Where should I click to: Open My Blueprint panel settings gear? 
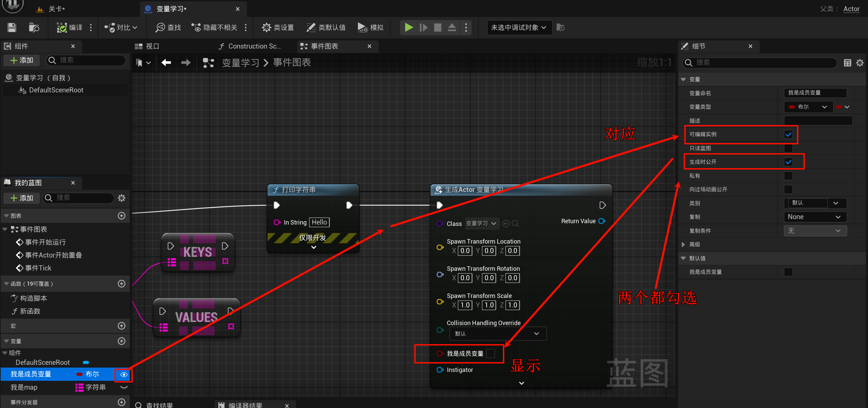[122, 198]
